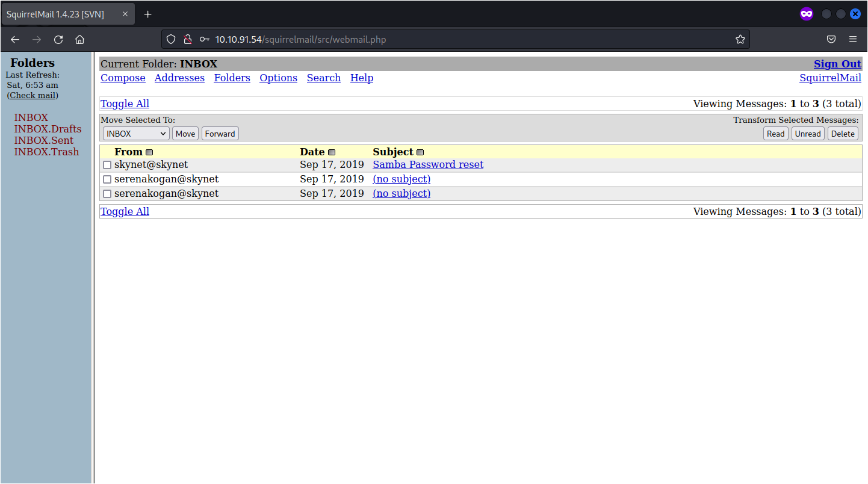This screenshot has width=868, height=484.
Task: Open the Firefox hamburger application menu
Action: (852, 40)
